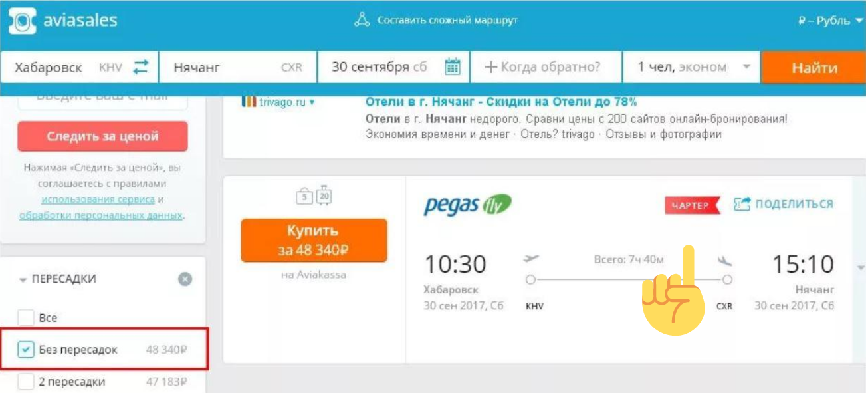Viewport: 868px width, 393px height.
Task: Open the departure date calendar icon
Action: click(x=453, y=67)
